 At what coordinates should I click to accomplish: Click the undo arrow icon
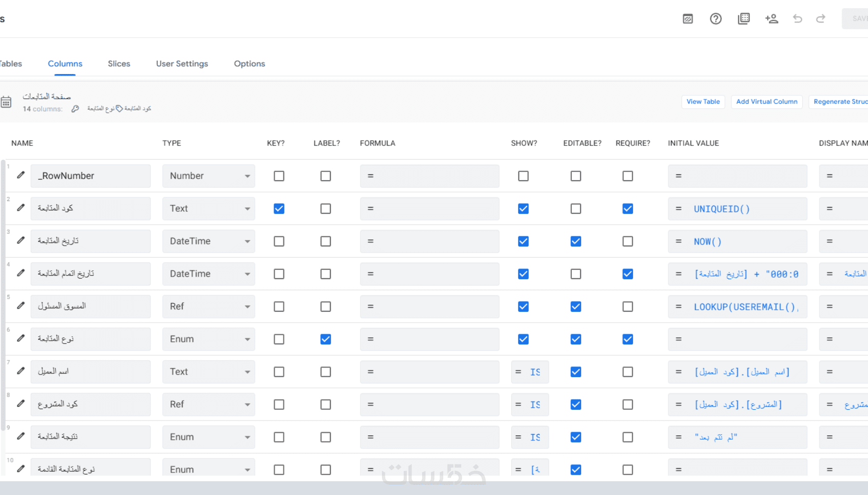pyautogui.click(x=797, y=19)
